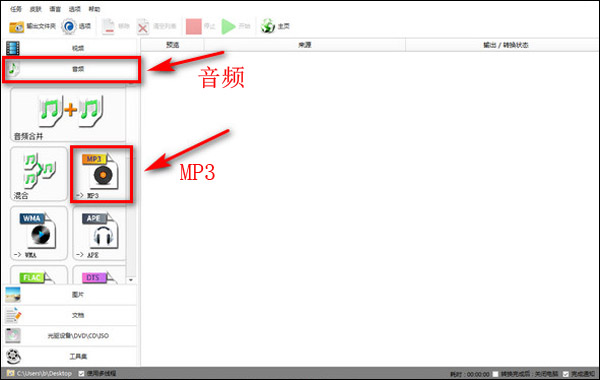This screenshot has height=380, width=600.
Task: Click the music note Audio icon
Action: click(13, 69)
